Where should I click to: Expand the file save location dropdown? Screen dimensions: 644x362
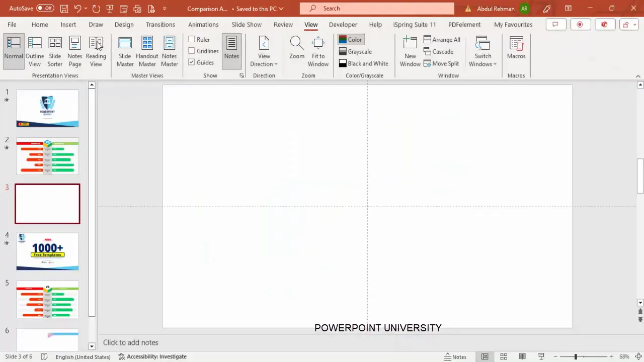pyautogui.click(x=281, y=9)
